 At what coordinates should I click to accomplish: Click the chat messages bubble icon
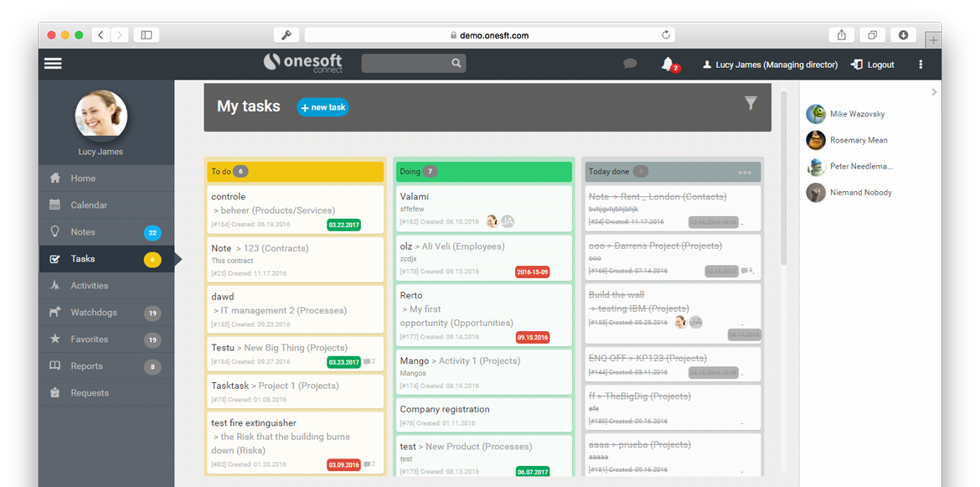tap(630, 64)
